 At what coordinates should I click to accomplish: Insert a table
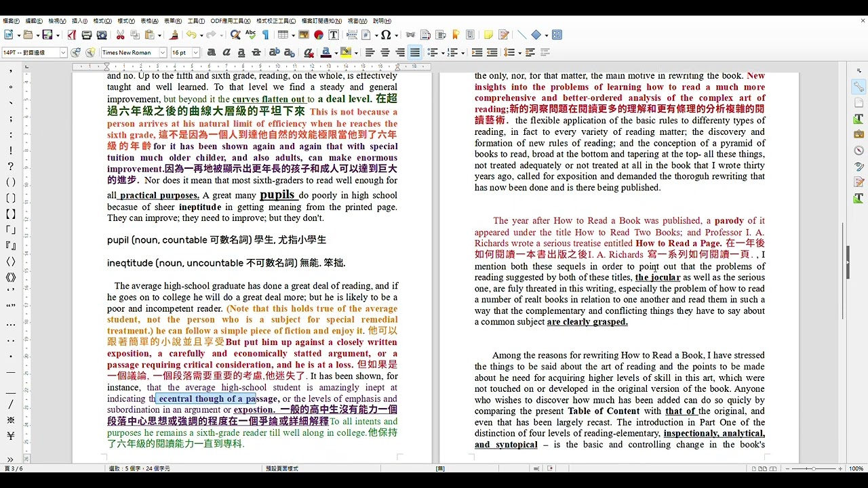283,35
